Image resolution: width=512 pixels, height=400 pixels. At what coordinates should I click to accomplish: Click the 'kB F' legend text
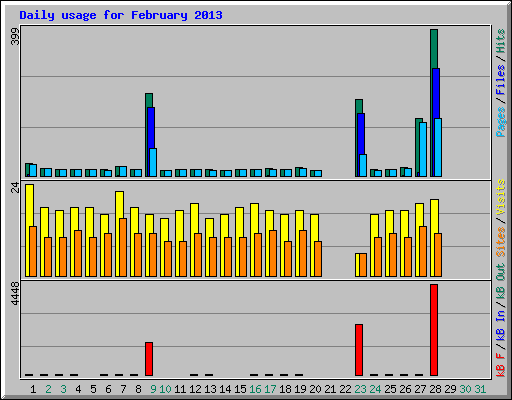tap(501, 365)
